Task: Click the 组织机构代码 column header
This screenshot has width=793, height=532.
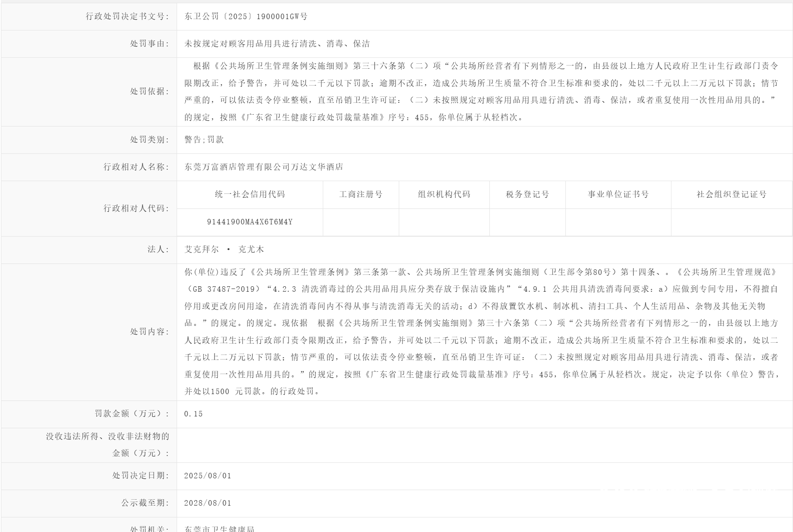Action: pyautogui.click(x=444, y=194)
